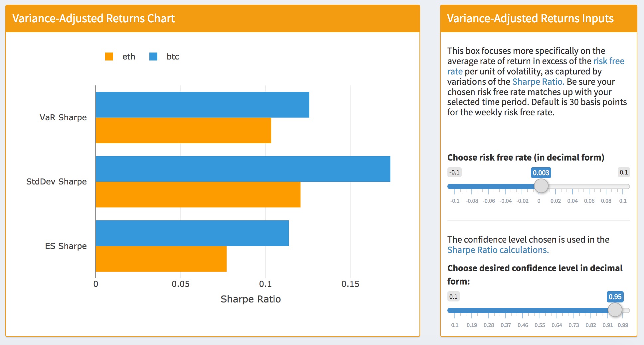Click the 0.003 risk free rate value label
Image resolution: width=644 pixels, height=345 pixels.
pyautogui.click(x=541, y=172)
